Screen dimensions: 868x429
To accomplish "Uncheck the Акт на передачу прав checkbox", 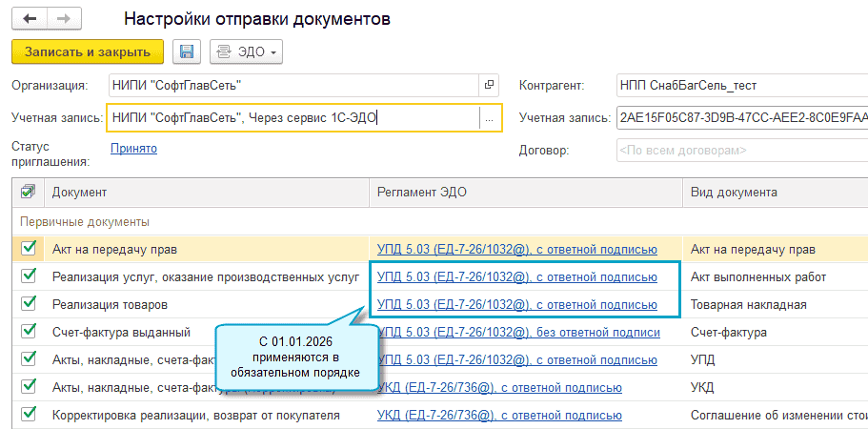I will point(28,250).
